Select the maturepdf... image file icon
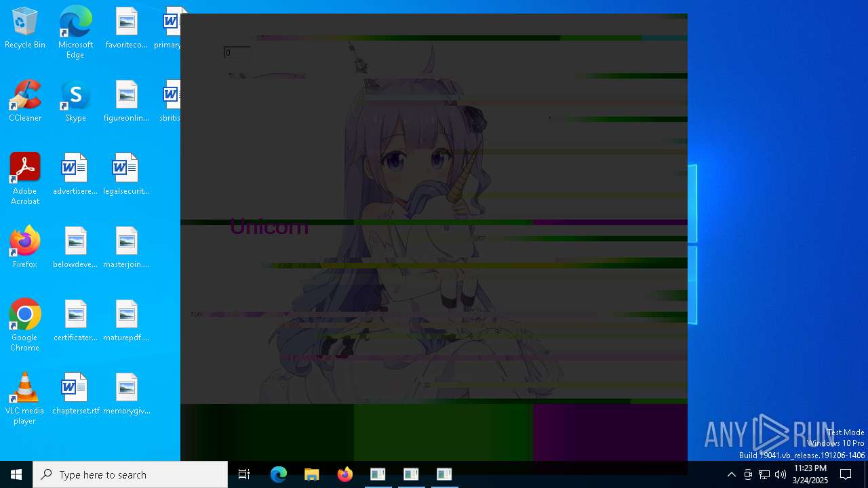 click(x=126, y=321)
